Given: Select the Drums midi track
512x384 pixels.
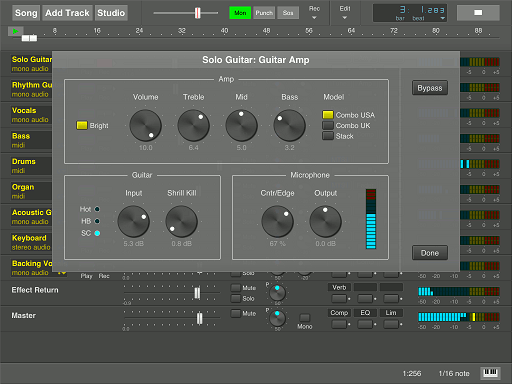Looking at the screenshot, I should [31, 166].
